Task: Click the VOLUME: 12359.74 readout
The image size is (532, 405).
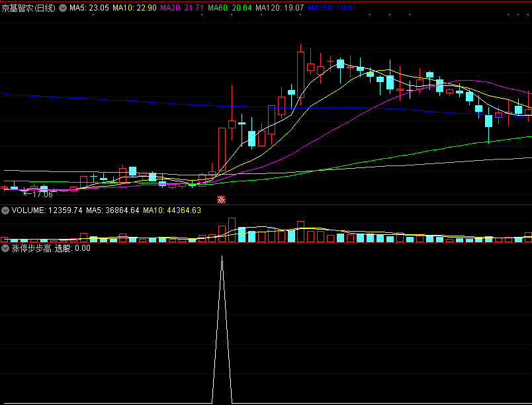Action: pyautogui.click(x=47, y=210)
